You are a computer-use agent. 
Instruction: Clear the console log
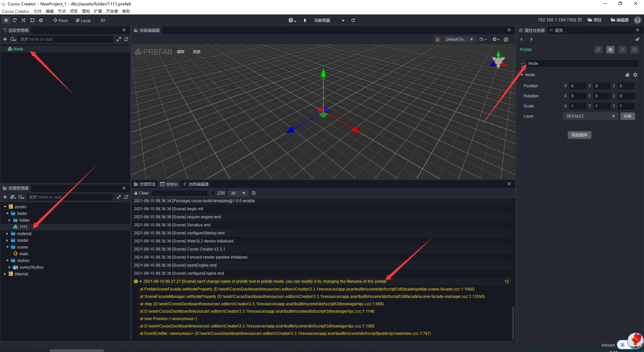[141, 193]
